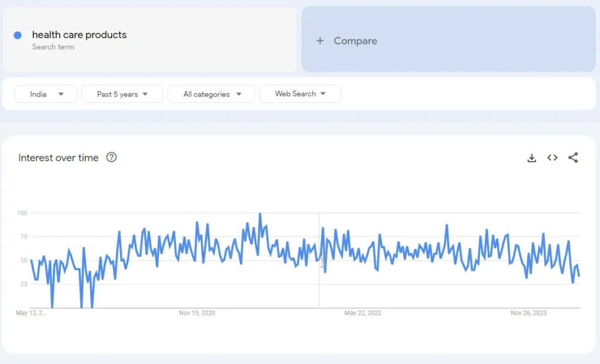The width and height of the screenshot is (600, 364).
Task: Download the Interest over time data
Action: tap(531, 158)
